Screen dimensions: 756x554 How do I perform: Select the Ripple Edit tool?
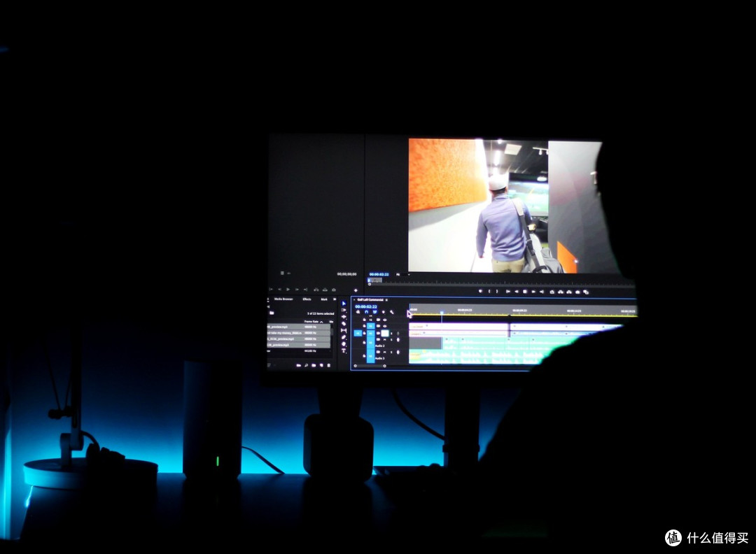(344, 317)
